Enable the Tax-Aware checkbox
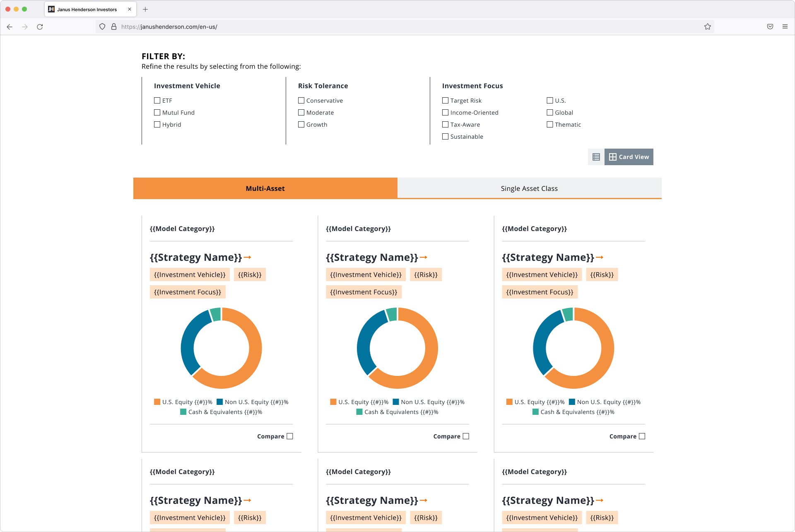 (x=446, y=125)
